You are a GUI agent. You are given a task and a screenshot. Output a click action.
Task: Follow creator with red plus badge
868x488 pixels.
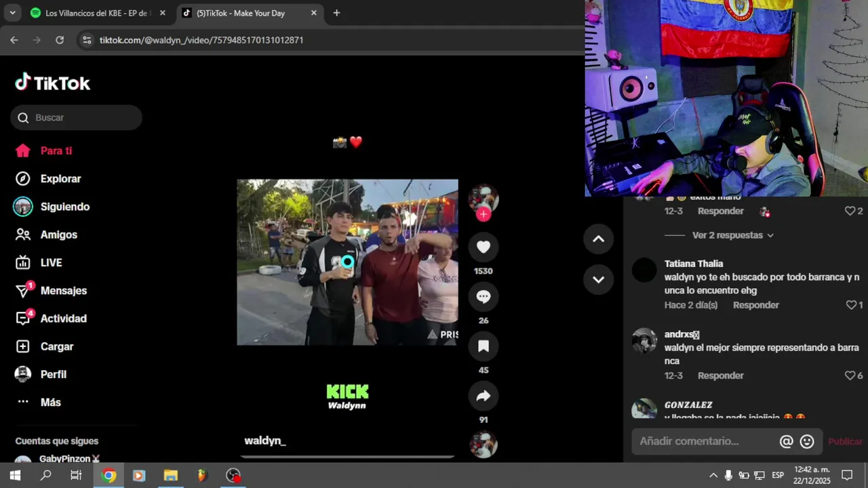point(483,214)
